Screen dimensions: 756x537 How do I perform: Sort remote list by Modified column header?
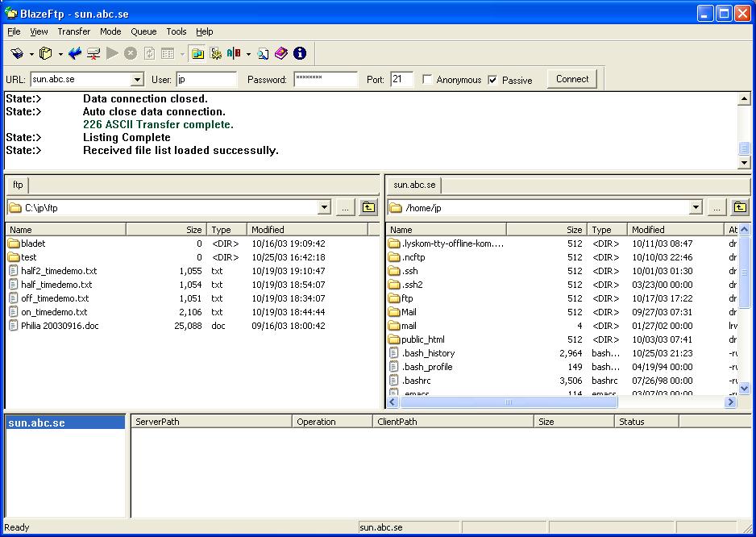[675, 230]
